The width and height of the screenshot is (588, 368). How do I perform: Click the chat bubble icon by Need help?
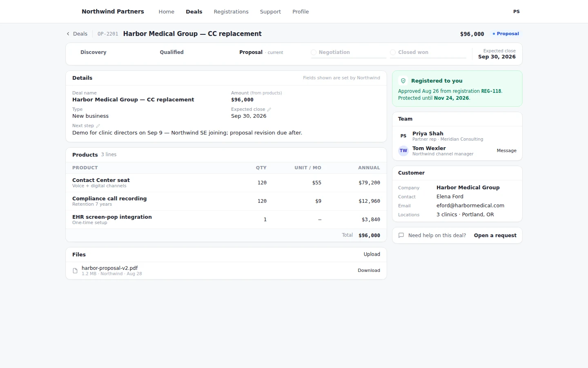(401, 236)
